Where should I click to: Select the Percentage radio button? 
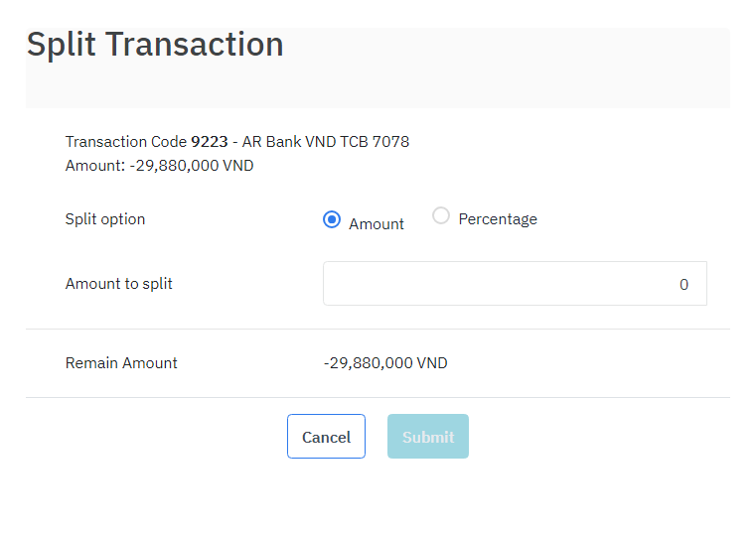click(441, 216)
